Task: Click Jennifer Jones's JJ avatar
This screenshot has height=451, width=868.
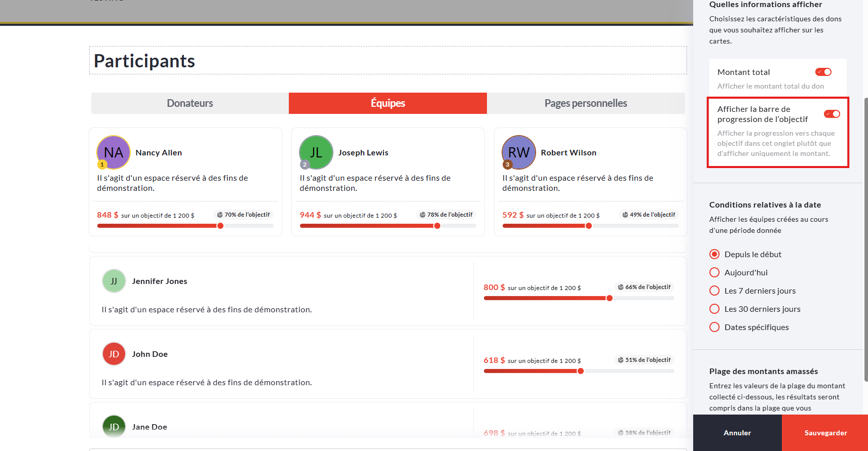Action: tap(114, 281)
